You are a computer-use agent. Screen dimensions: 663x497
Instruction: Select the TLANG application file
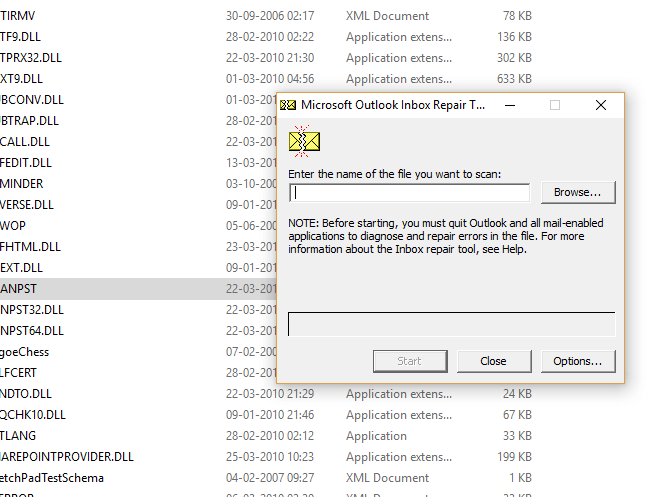pyautogui.click(x=18, y=436)
